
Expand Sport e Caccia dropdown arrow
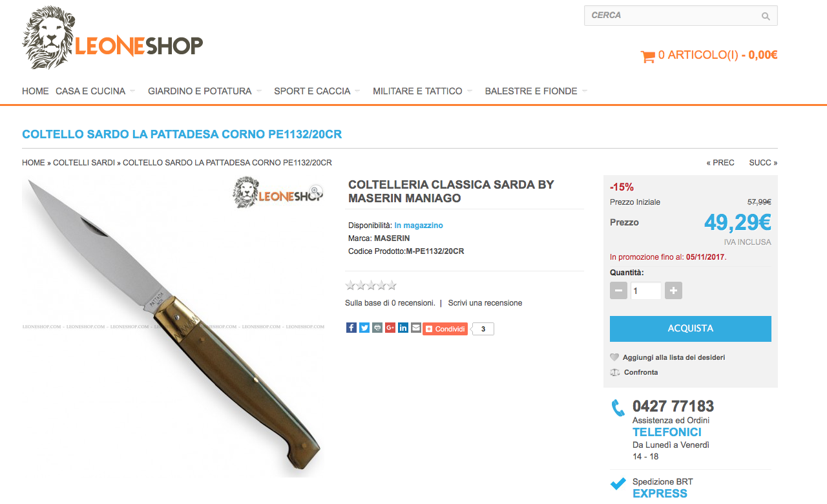pos(357,91)
